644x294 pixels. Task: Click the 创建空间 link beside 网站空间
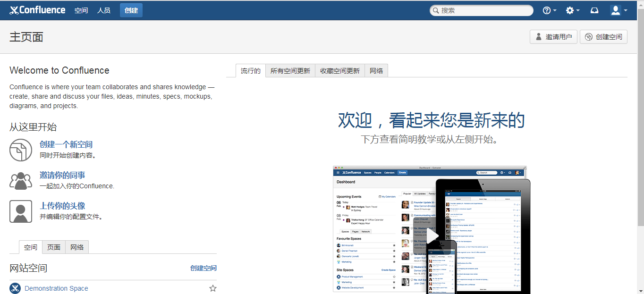203,268
